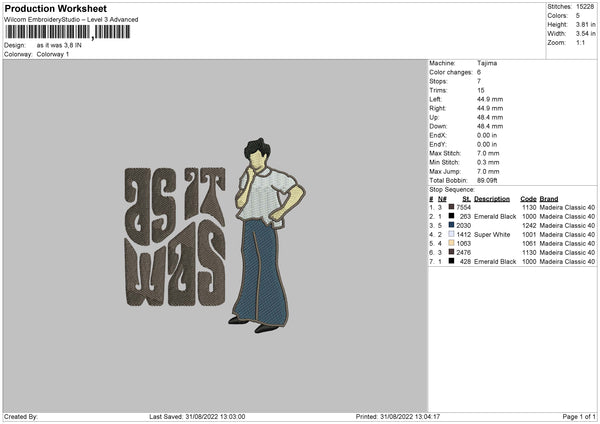
Task: Click the "Brand" column header
Action: click(549, 199)
